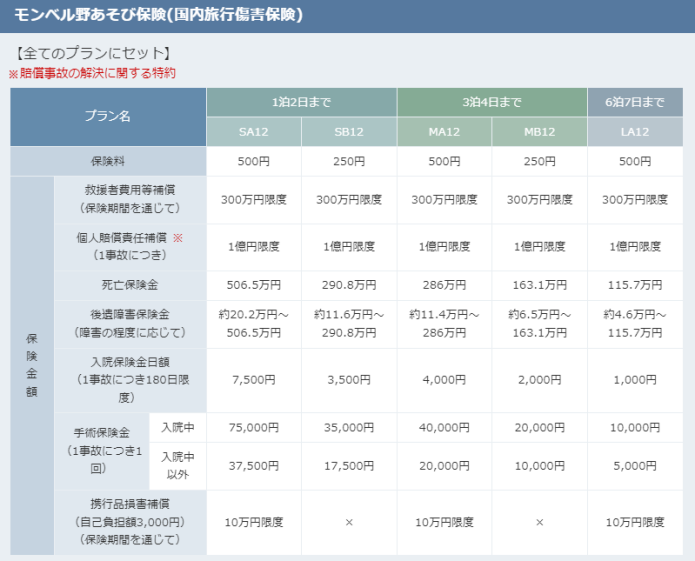Click the 7,500円 hospitalization value

tap(254, 380)
